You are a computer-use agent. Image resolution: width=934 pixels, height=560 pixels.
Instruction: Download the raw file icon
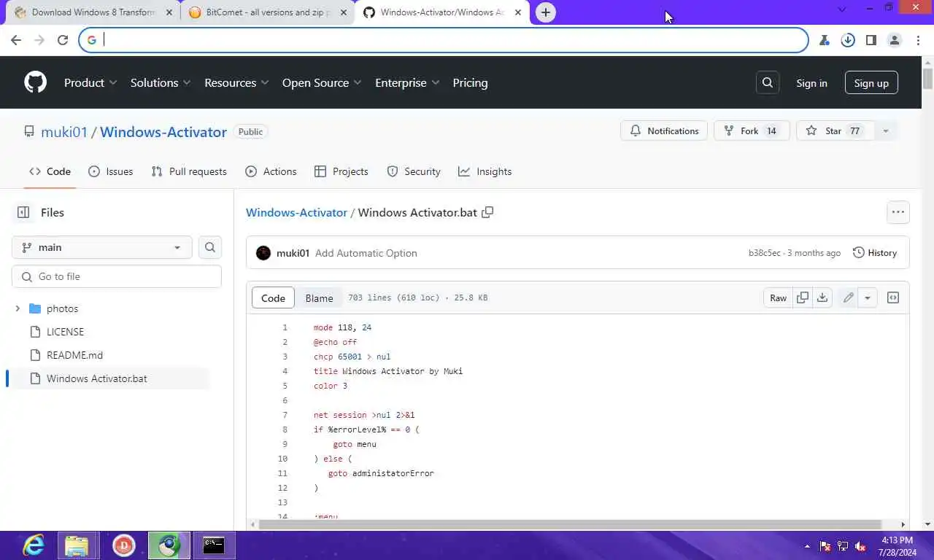point(822,297)
